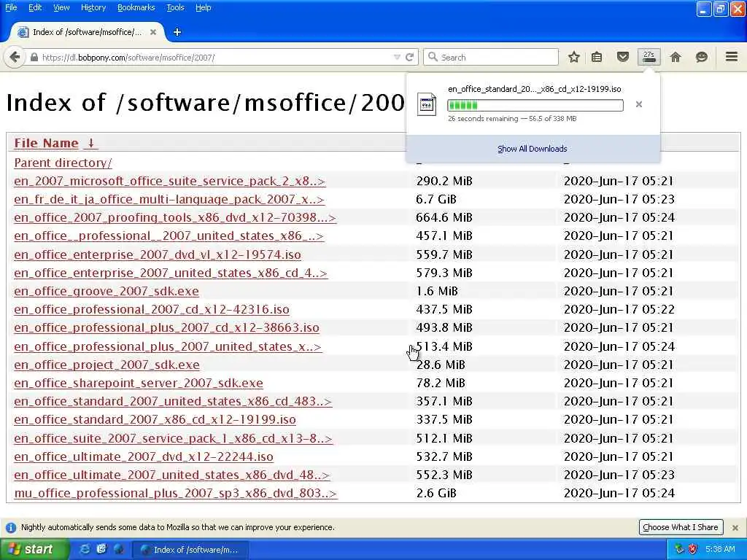This screenshot has width=747, height=560.
Task: Toggle the downloads toolbar button showing 27s
Action: [x=649, y=57]
